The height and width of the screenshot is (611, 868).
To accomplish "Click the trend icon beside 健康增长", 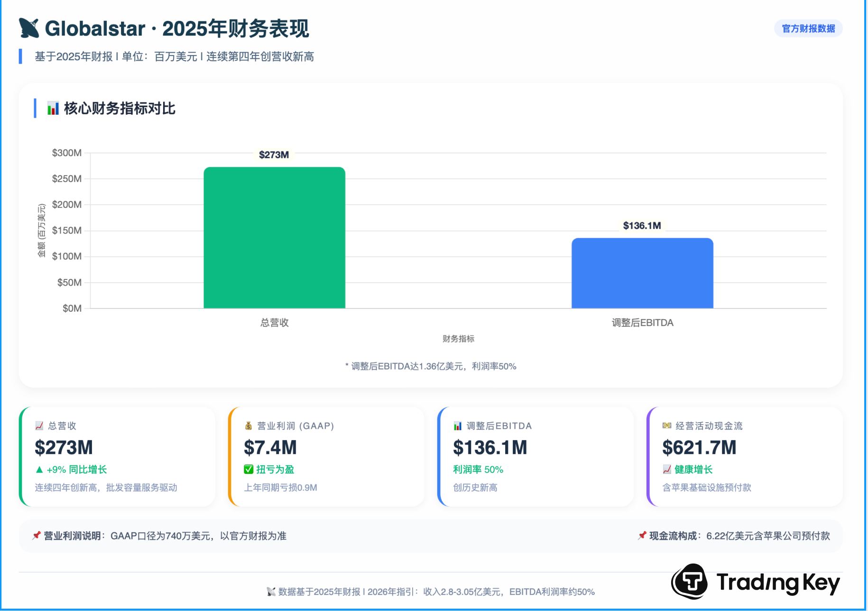I will [x=667, y=470].
